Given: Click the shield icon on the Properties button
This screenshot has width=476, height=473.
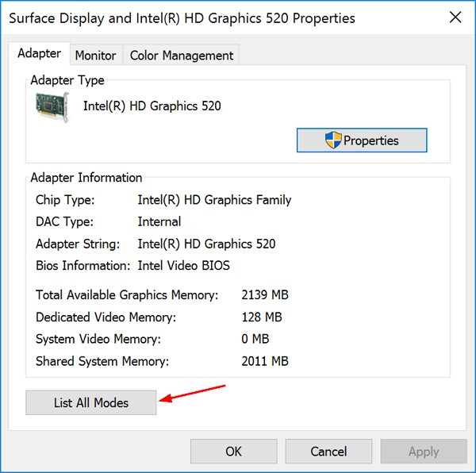Looking at the screenshot, I should point(333,140).
